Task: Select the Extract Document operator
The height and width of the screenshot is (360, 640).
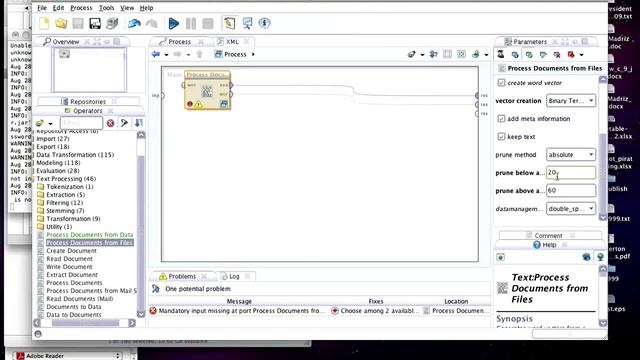Action: pyautogui.click(x=72, y=275)
